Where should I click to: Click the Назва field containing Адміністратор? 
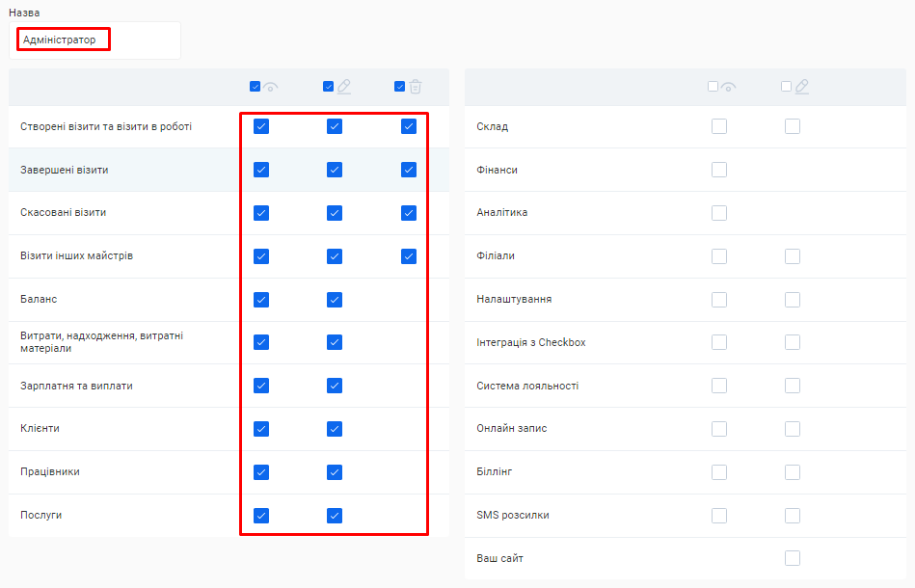tap(94, 40)
